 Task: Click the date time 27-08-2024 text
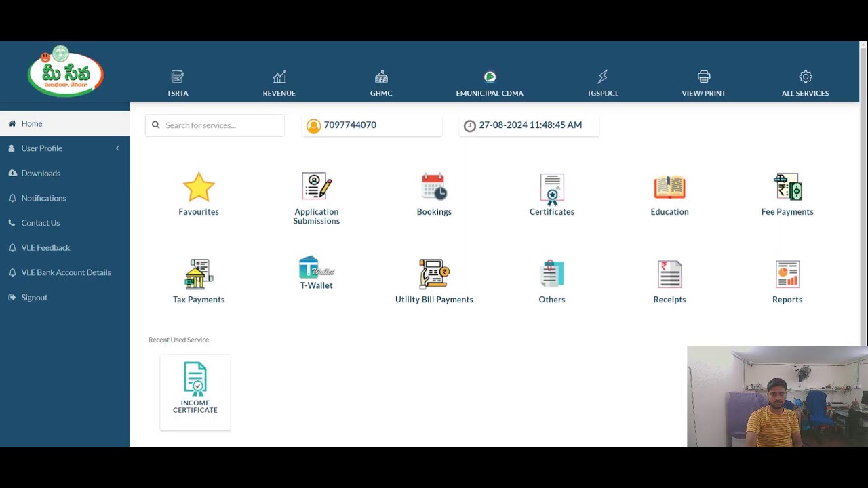pos(530,125)
